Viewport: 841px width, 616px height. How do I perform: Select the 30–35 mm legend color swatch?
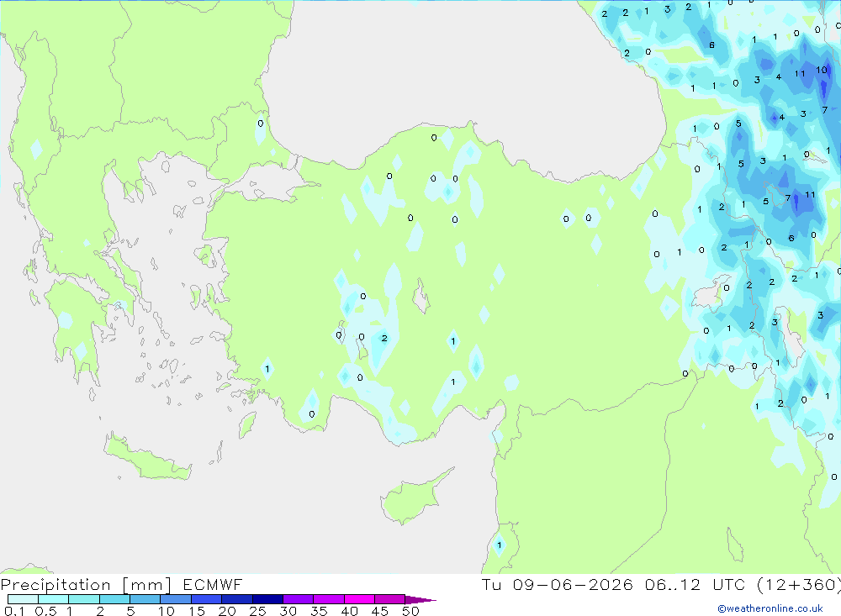[299, 599]
